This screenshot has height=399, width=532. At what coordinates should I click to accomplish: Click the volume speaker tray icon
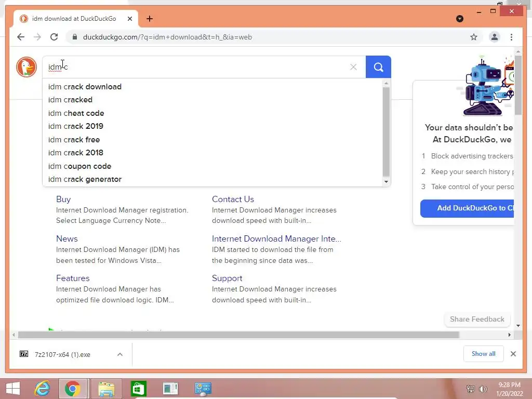(x=483, y=389)
